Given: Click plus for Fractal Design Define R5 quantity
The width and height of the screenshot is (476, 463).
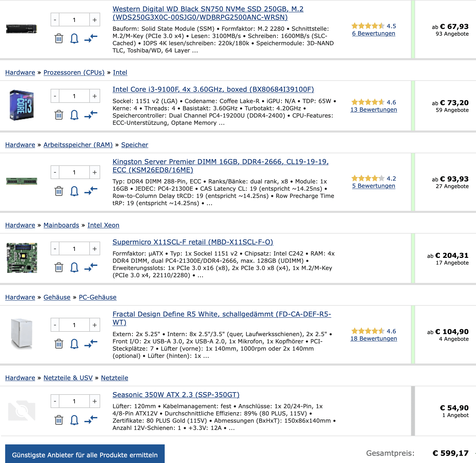Looking at the screenshot, I should [95, 325].
